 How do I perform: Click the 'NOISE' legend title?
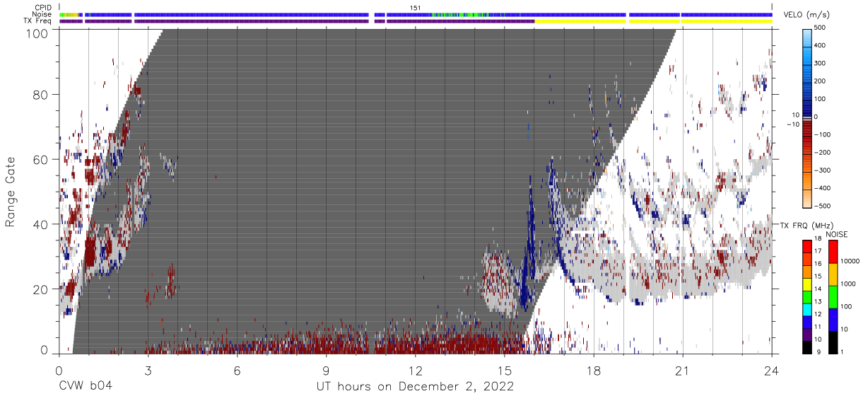coord(836,234)
